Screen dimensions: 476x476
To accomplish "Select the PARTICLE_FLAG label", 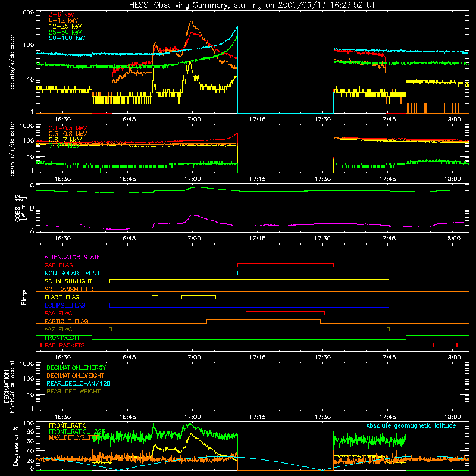I will (x=67, y=321).
